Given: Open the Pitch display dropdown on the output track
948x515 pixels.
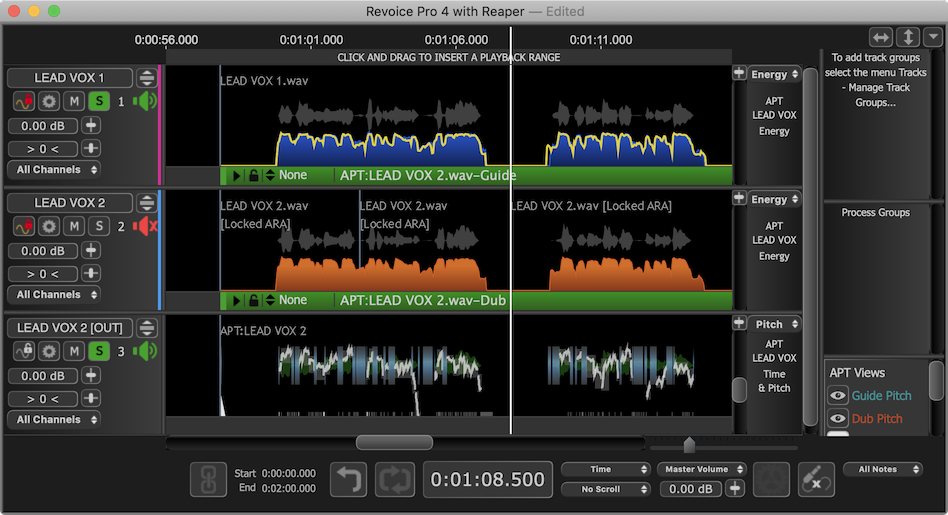Looking at the screenshot, I should tap(774, 324).
